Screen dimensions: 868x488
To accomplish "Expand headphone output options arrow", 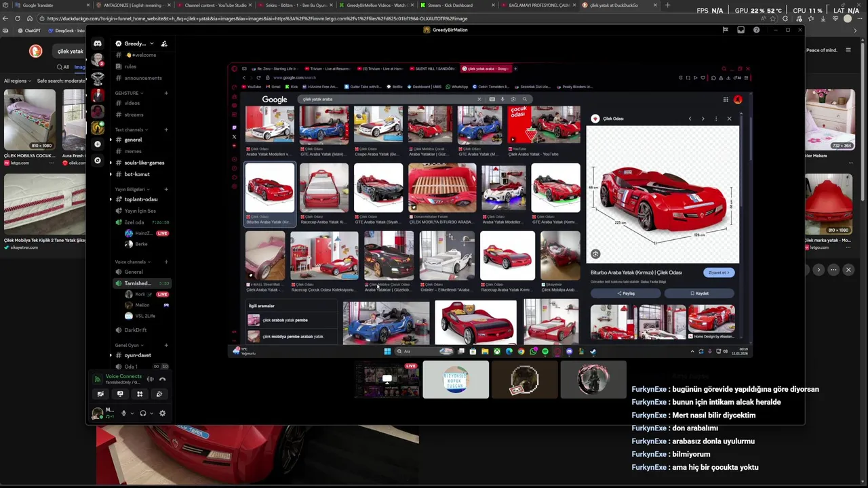I will pos(151,413).
